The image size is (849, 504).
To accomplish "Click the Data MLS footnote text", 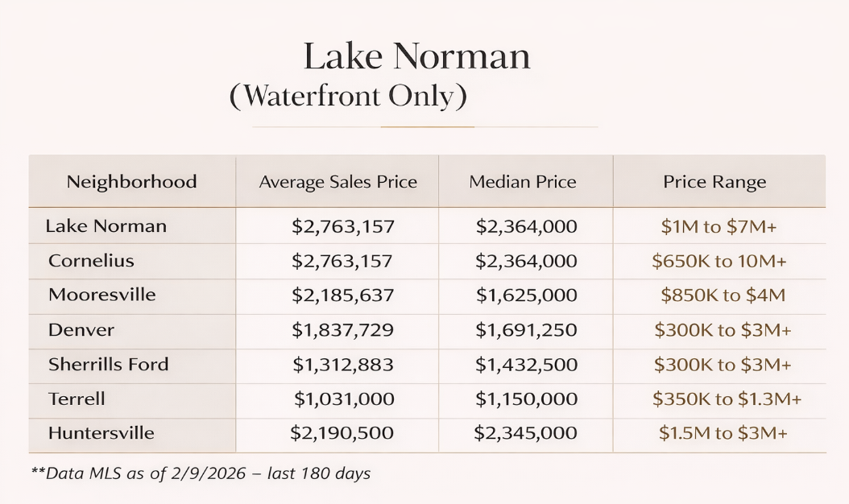I will 201,473.
